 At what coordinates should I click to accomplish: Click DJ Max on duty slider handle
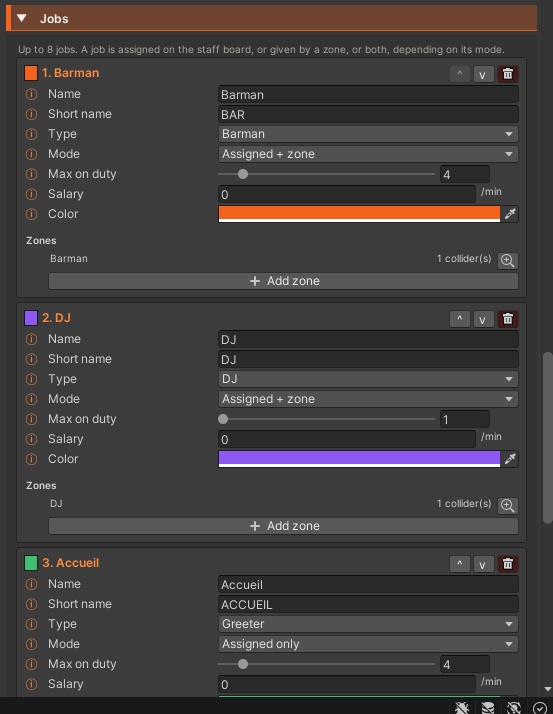tap(223, 419)
